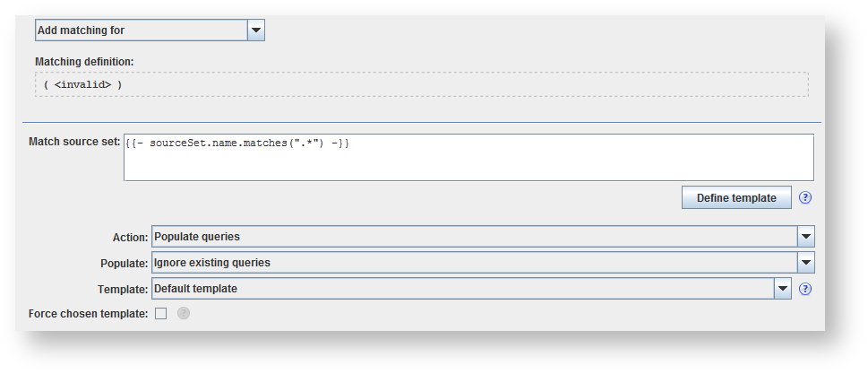Click help icon next to Template dropdown
Viewport: 868px width, 374px height.
805,289
